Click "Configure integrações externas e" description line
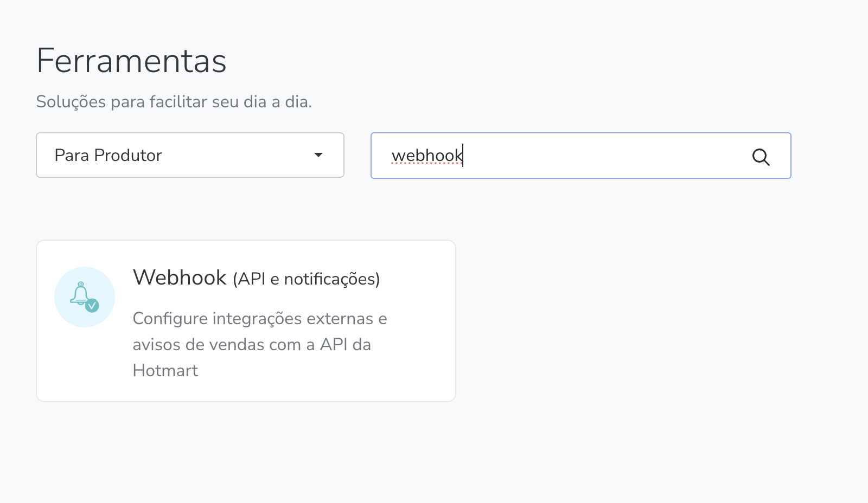Image resolution: width=868 pixels, height=503 pixels. [x=260, y=319]
